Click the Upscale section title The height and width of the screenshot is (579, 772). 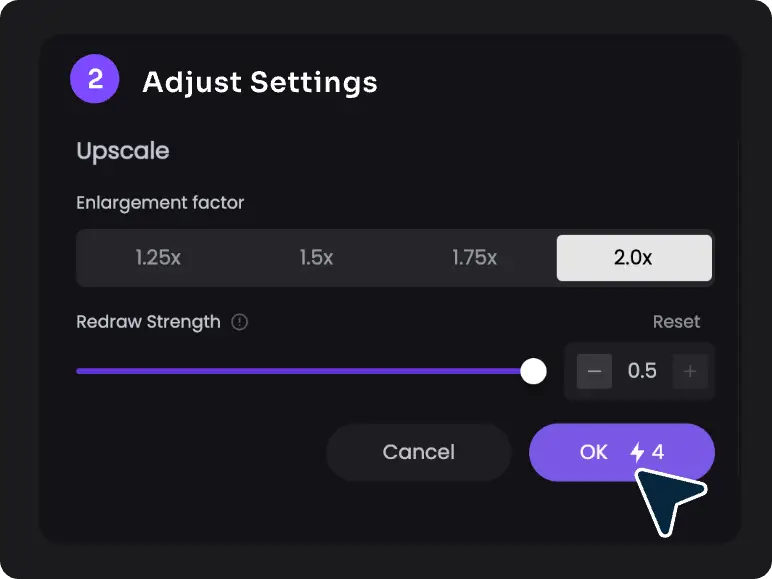[x=123, y=151]
